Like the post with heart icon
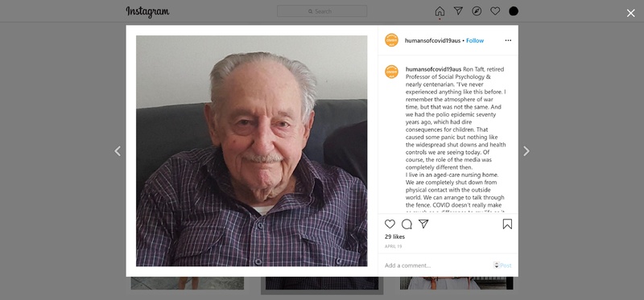644x300 pixels. click(390, 224)
